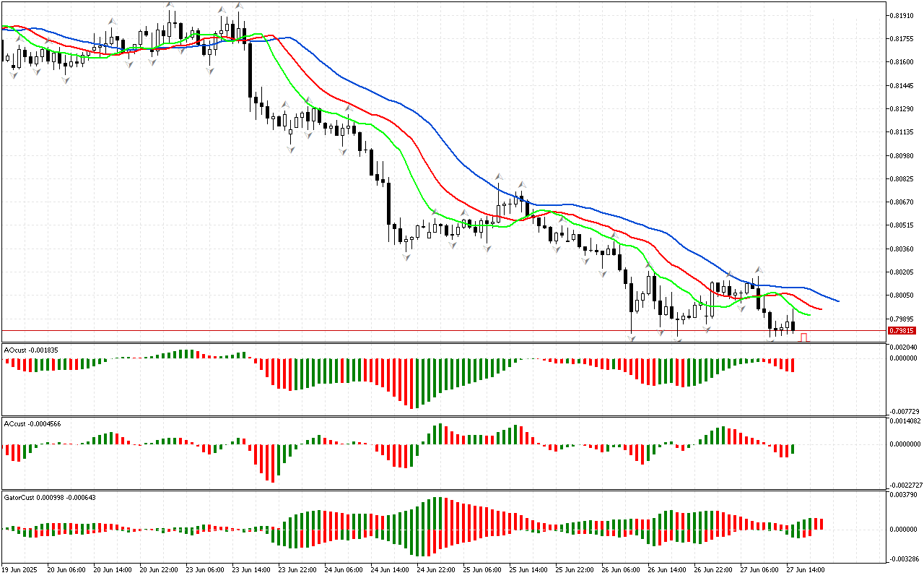Click the deepest red bar in ACcust histogram

(x=273, y=463)
